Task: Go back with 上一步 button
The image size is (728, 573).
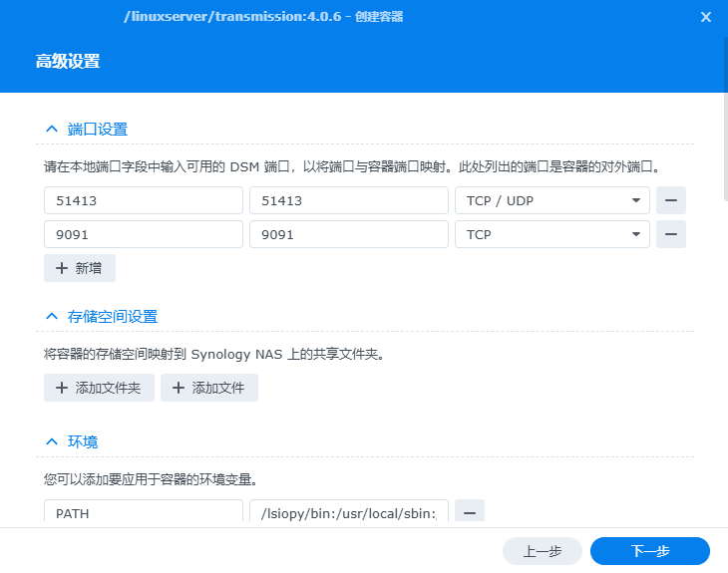Action: click(x=542, y=551)
